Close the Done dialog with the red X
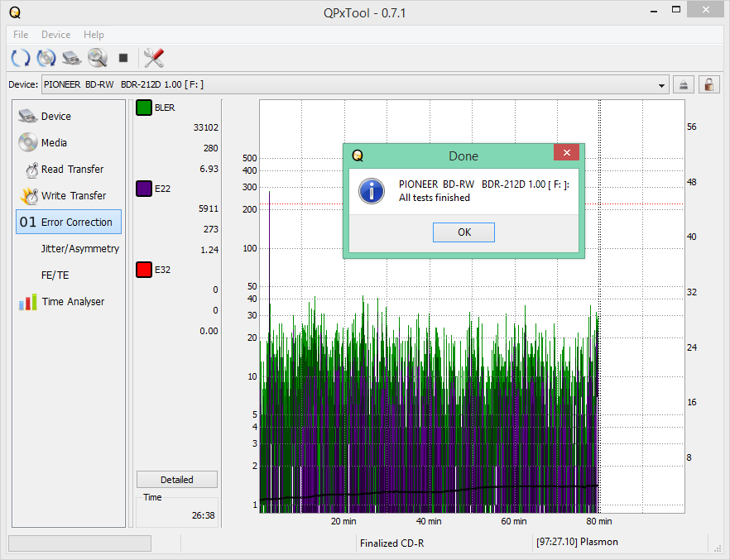The height and width of the screenshot is (560, 730). coord(566,152)
